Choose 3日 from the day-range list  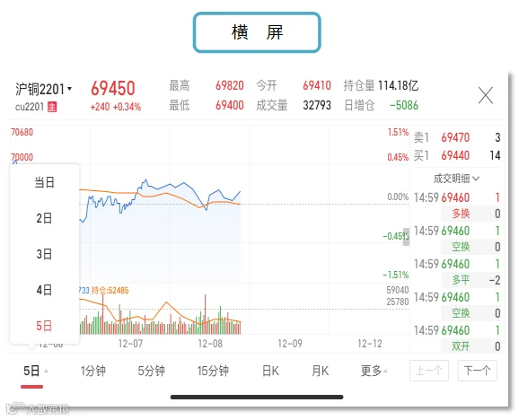pyautogui.click(x=44, y=254)
